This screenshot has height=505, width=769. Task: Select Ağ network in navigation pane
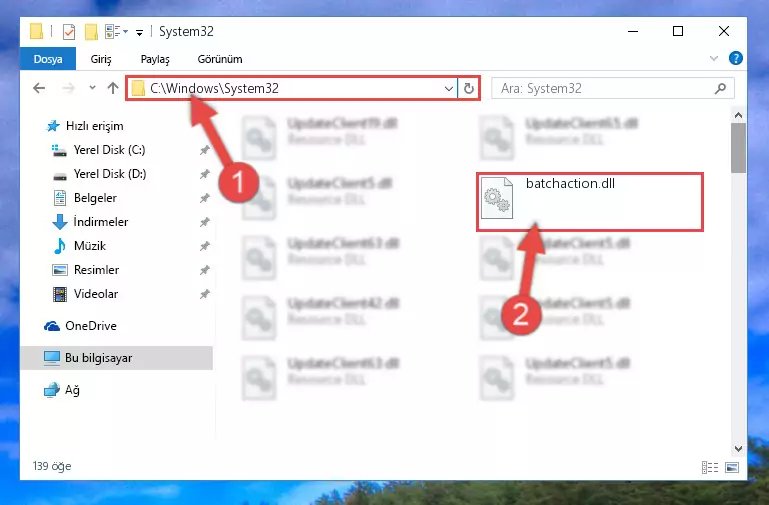point(62,390)
